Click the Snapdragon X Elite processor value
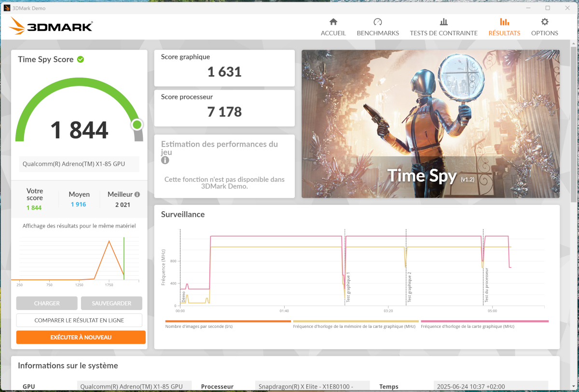 point(313,386)
